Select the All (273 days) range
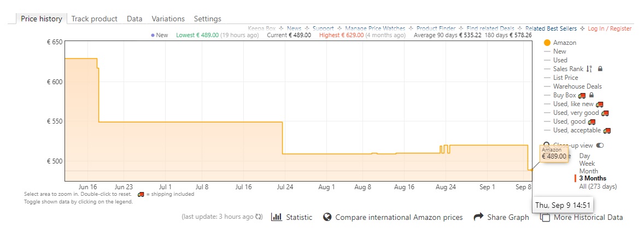Screen dimensions: 644x239 click(598, 186)
